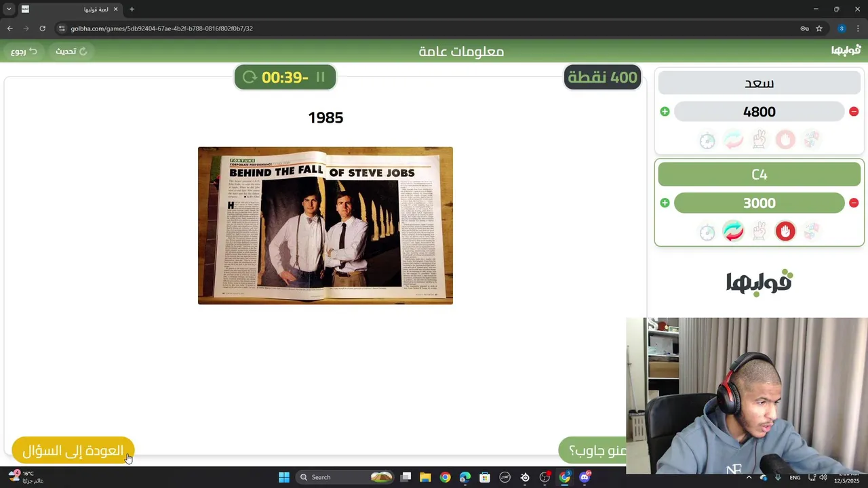
Task: Open Windows Start menu
Action: (x=284, y=477)
